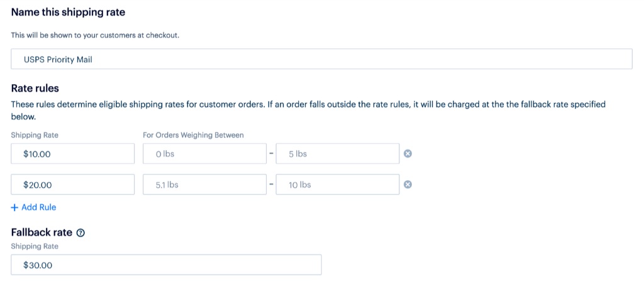Screen dimensions: 644x292
Task: Click the plus icon beside Add Rule
Action: coord(14,207)
